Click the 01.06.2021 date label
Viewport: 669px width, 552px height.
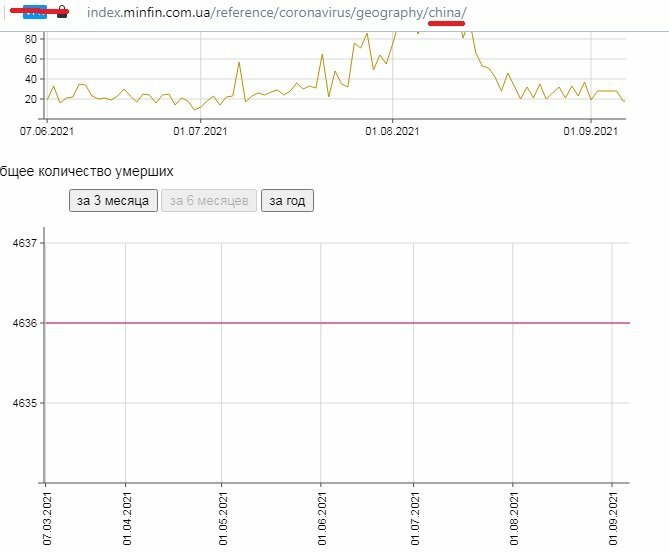322,518
